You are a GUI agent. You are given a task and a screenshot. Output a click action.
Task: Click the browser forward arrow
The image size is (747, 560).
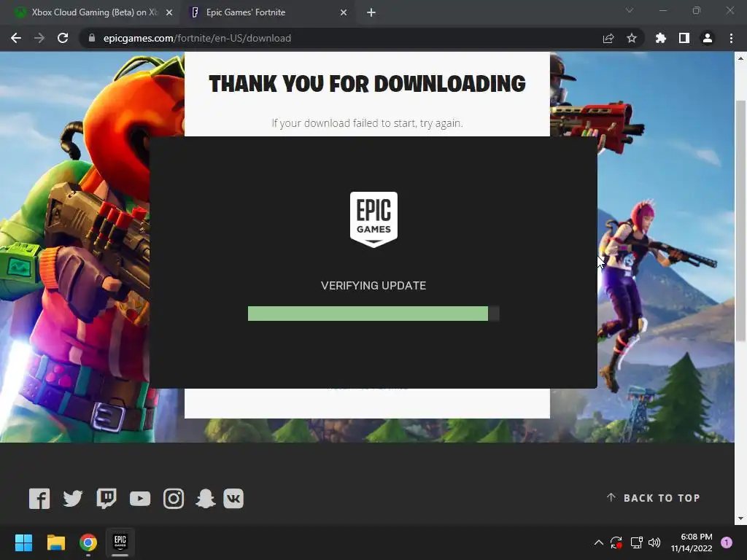(x=39, y=38)
